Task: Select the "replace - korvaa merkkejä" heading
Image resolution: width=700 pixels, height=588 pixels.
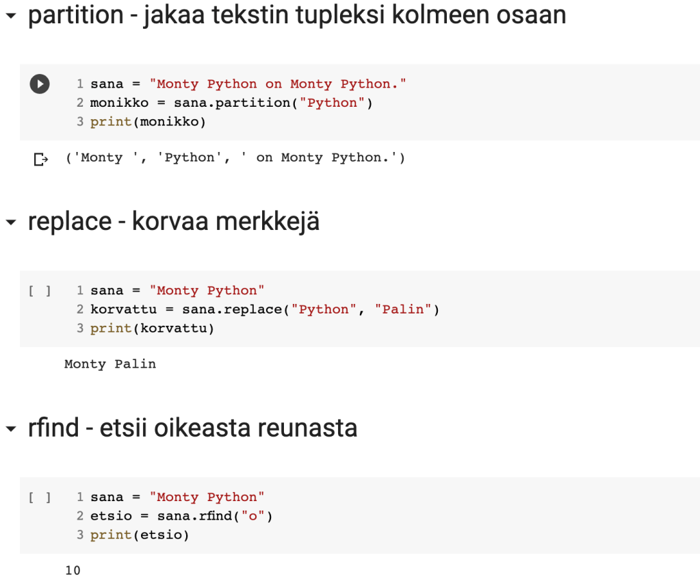Action: pyautogui.click(x=174, y=222)
